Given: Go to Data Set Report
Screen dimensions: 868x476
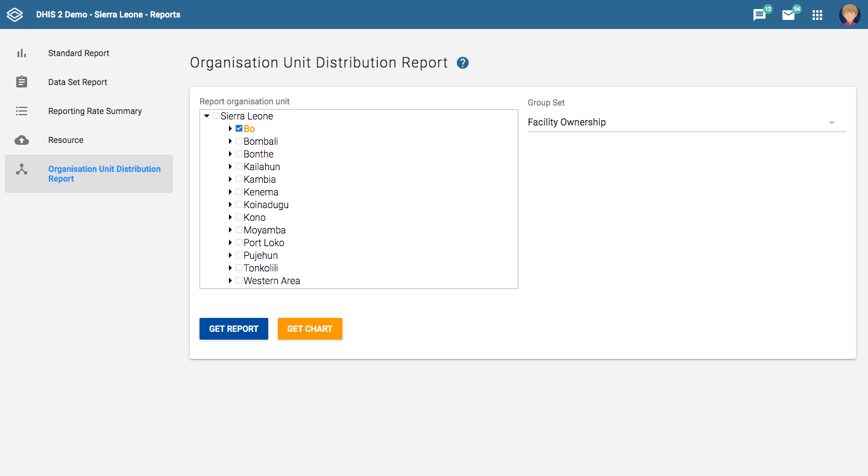Looking at the screenshot, I should (x=78, y=82).
